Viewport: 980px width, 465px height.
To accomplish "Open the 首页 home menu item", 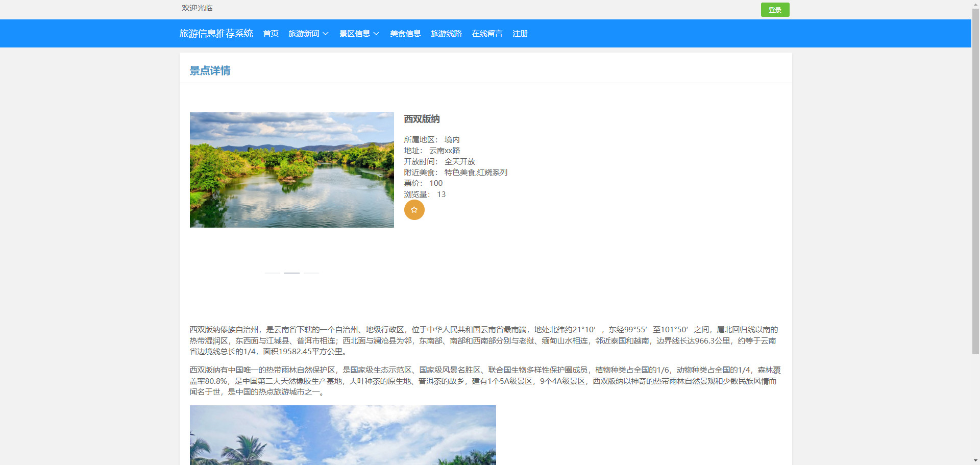I will [x=271, y=34].
